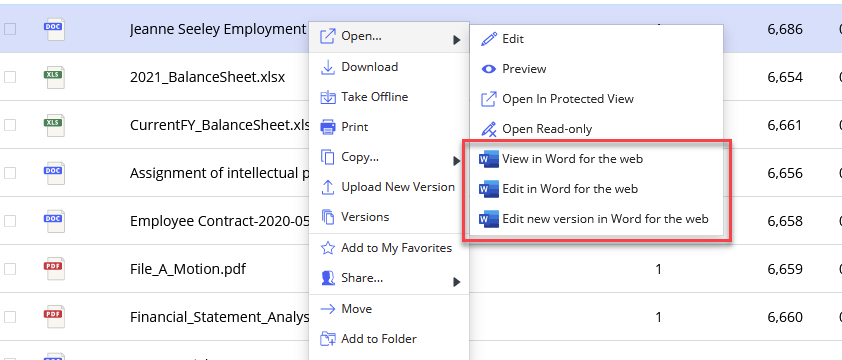842x360 pixels.
Task: Click the Take Offline icon
Action: coord(327,97)
